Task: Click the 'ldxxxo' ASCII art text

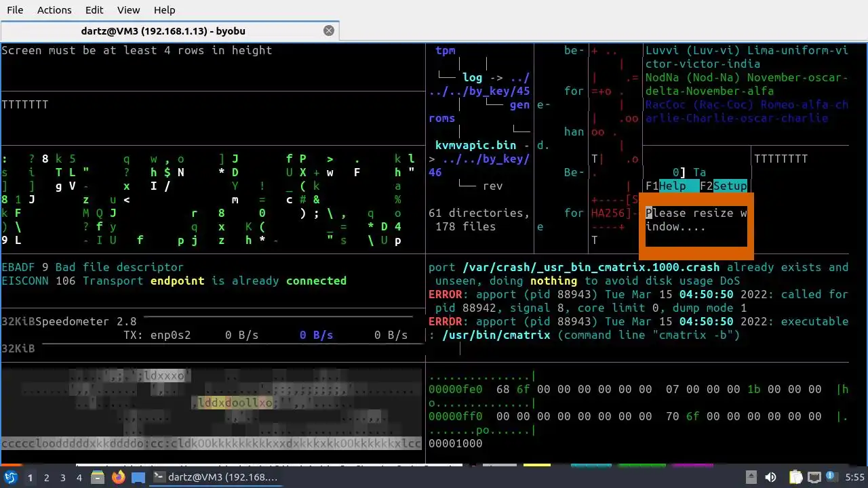Action: click(x=163, y=375)
